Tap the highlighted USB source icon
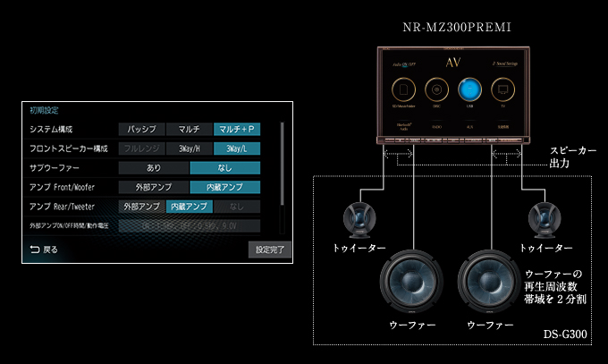The width and height of the screenshot is (608, 364). [468, 89]
